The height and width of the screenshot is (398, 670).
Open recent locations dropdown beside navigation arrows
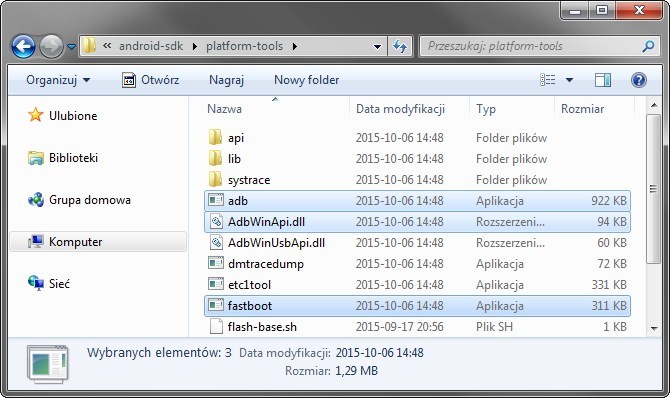click(x=71, y=46)
